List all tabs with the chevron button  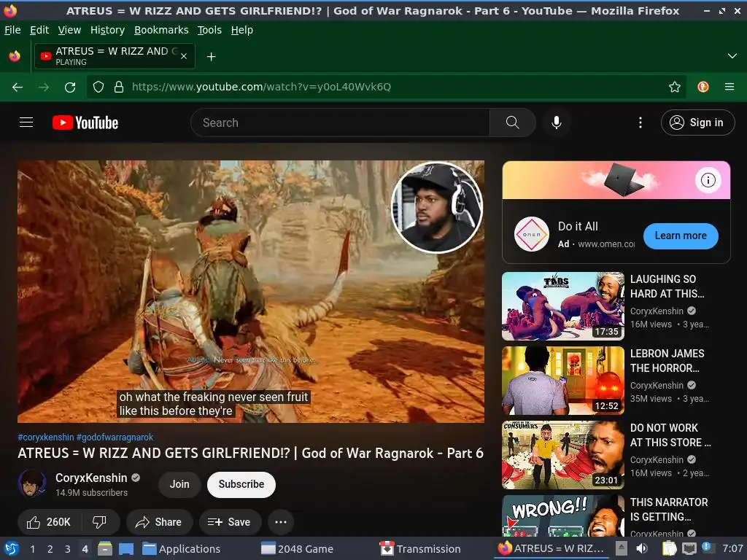click(x=732, y=56)
